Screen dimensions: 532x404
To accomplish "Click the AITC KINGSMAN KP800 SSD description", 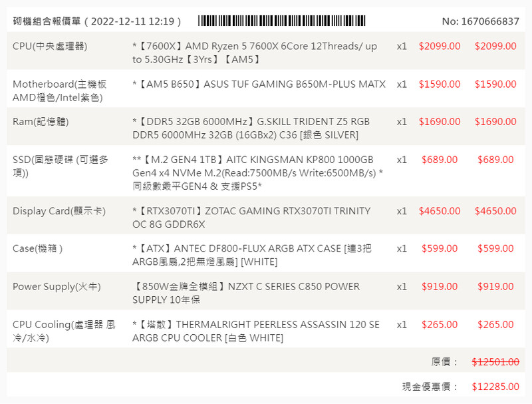I will pos(257,172).
